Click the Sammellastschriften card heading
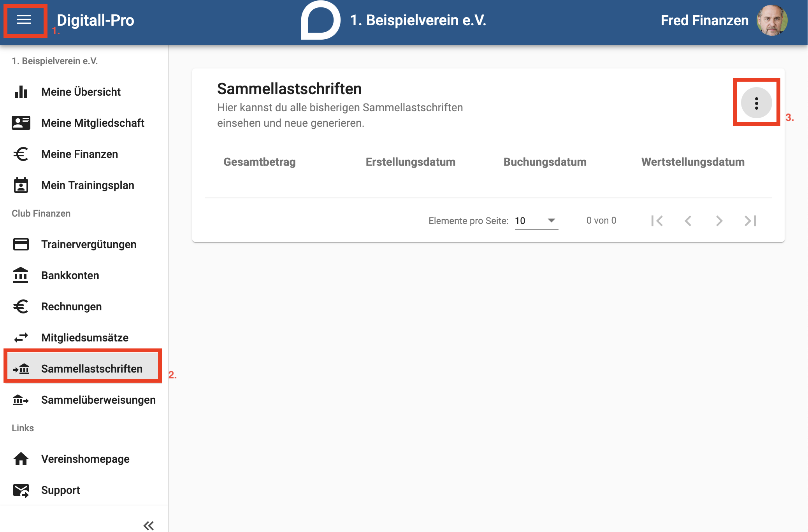 [290, 89]
